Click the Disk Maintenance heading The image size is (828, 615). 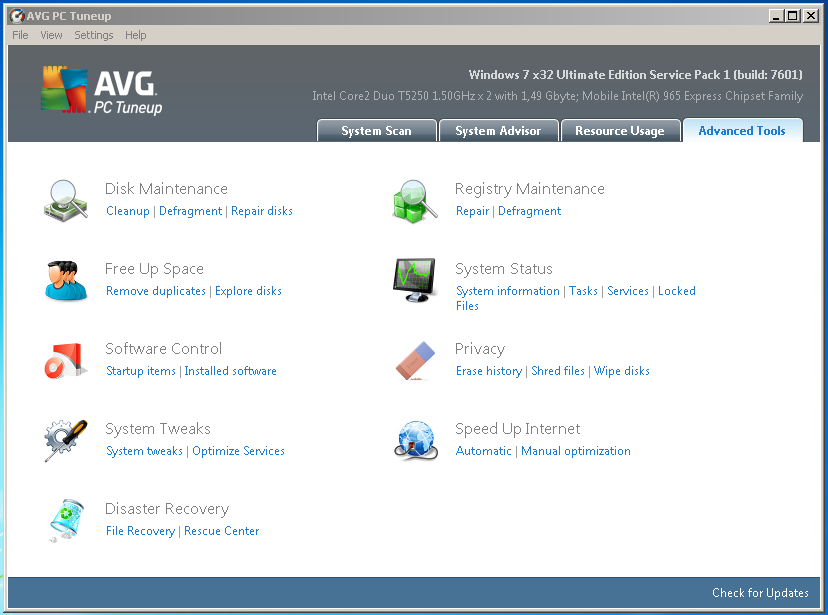[x=166, y=188]
